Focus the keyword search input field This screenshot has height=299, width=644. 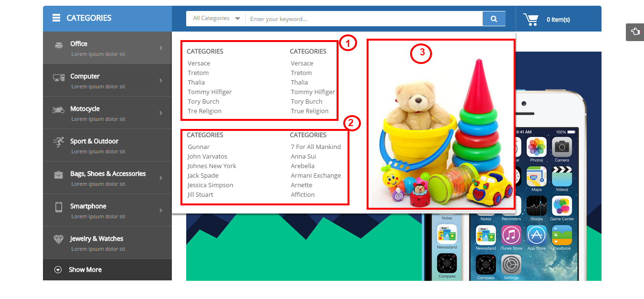coord(364,19)
